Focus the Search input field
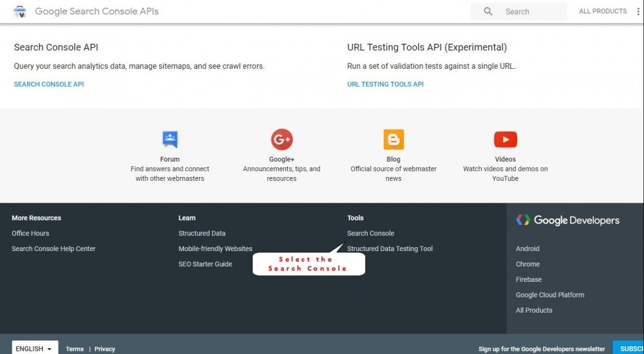 519,12
